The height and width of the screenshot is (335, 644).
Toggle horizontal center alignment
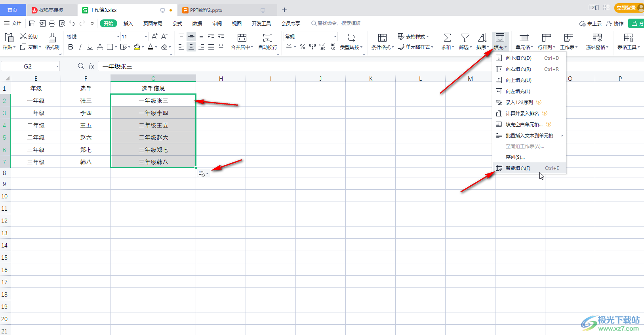point(191,47)
